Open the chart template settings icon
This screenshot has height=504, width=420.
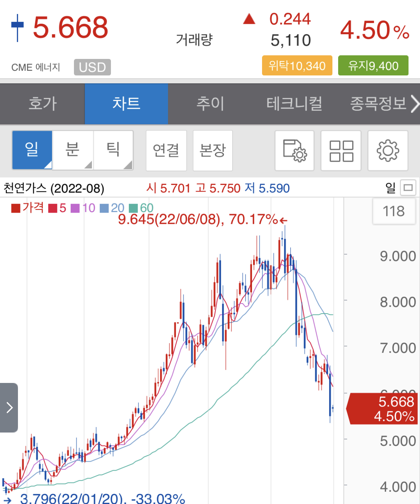294,151
